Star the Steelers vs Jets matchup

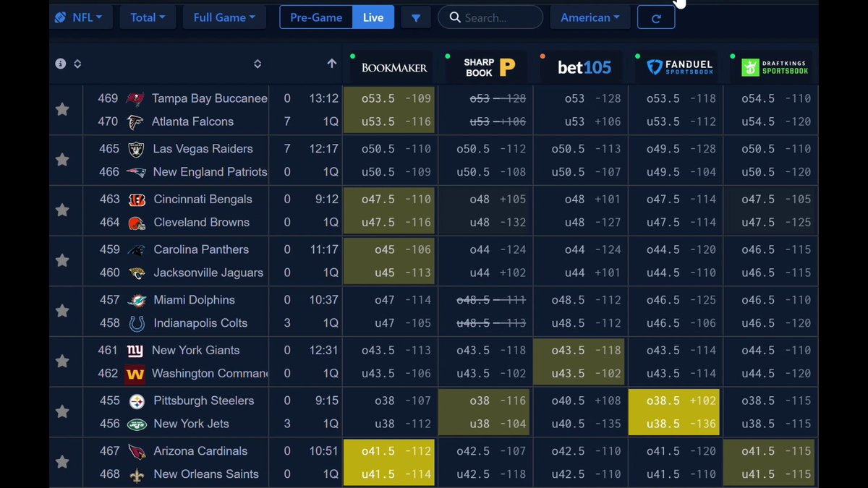pos(62,411)
